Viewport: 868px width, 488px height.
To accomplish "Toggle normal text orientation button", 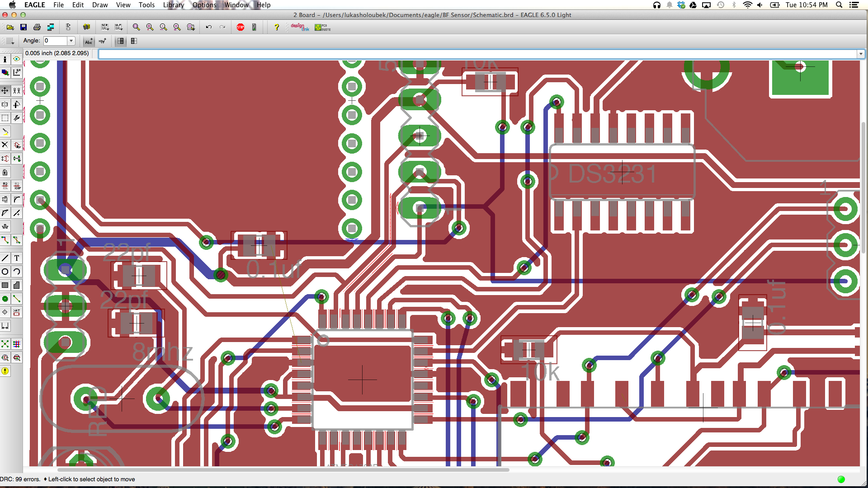I will [89, 41].
